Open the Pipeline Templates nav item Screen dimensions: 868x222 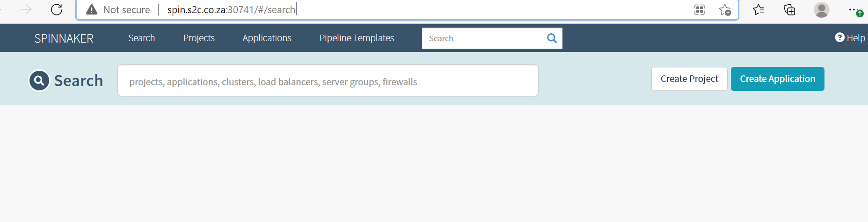click(x=357, y=38)
